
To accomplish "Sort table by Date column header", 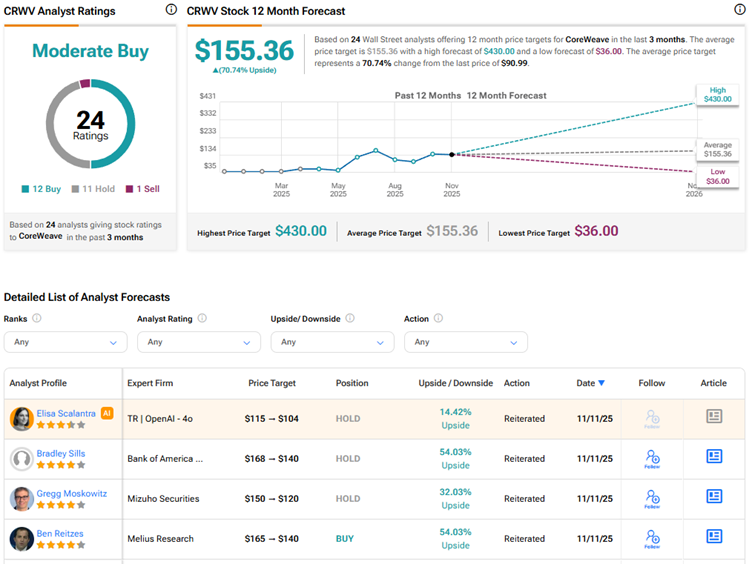I will click(x=590, y=383).
